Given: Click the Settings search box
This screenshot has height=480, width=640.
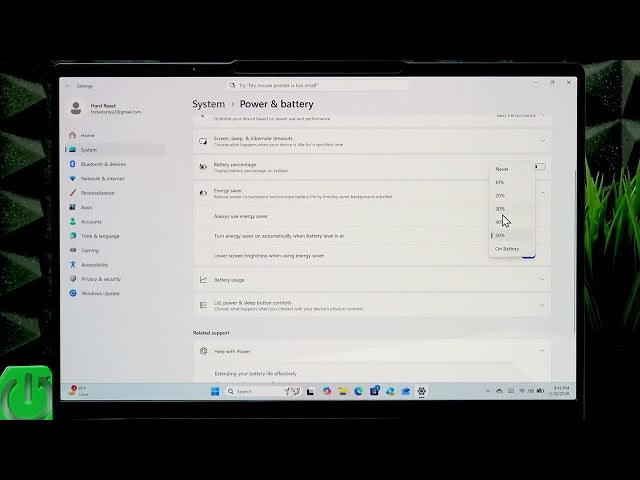Looking at the screenshot, I should click(x=317, y=85).
